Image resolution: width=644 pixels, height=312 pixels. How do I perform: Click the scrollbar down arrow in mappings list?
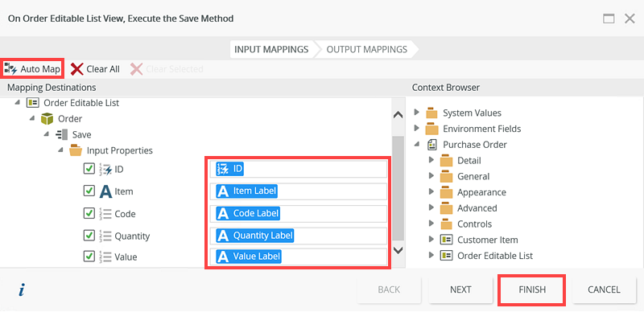(398, 249)
